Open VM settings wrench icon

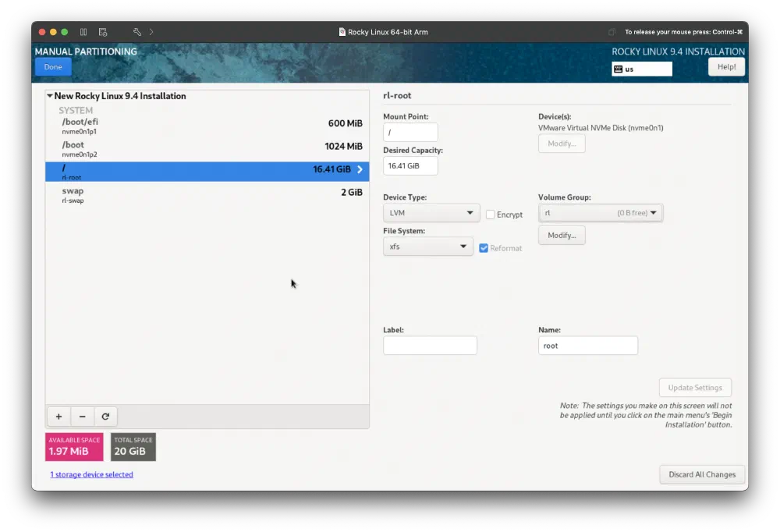click(137, 32)
